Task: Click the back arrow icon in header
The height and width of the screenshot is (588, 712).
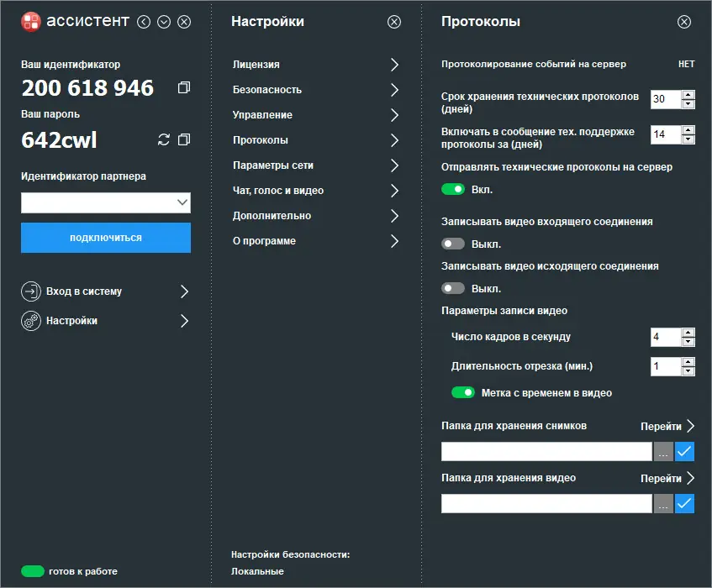Action: pos(144,22)
